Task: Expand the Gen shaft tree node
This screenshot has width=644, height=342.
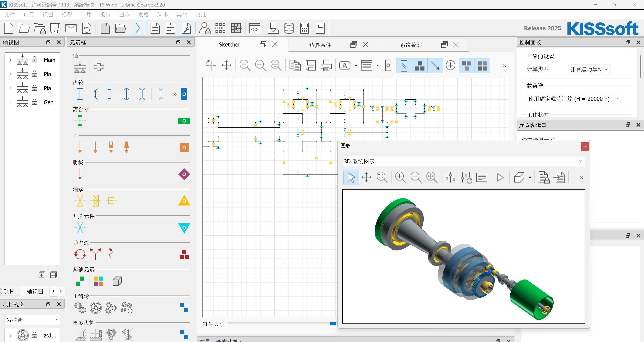Action: (10, 102)
